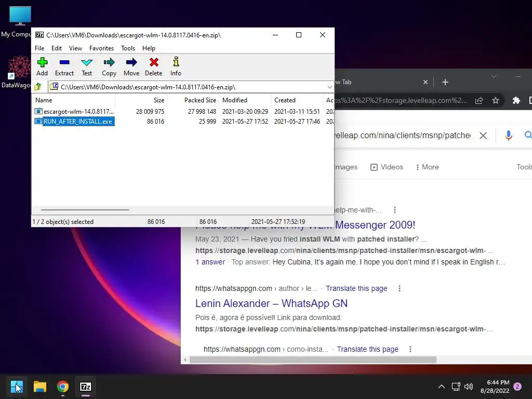Open options for whatsappgn author result
Screen dimensions: 532x399
click(400, 288)
